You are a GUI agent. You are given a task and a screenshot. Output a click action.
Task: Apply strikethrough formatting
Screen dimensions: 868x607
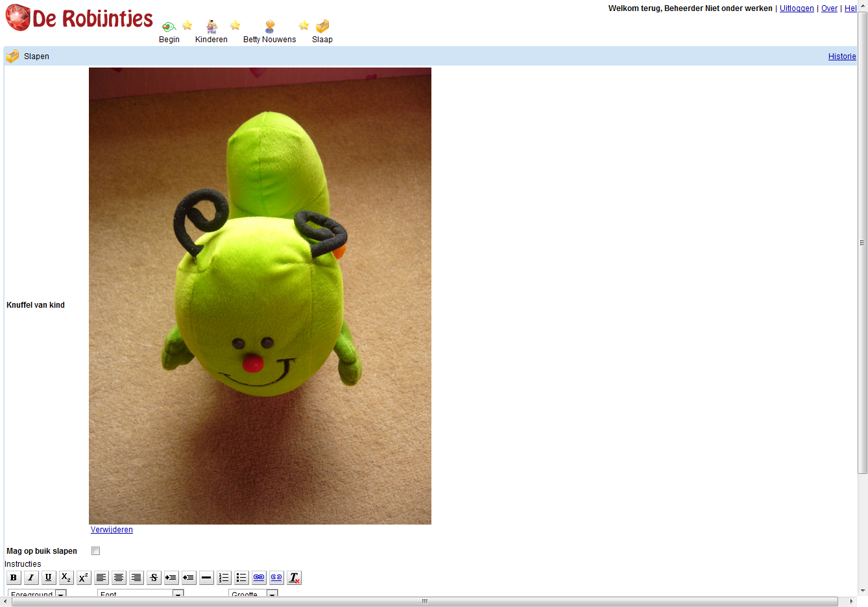coord(154,578)
